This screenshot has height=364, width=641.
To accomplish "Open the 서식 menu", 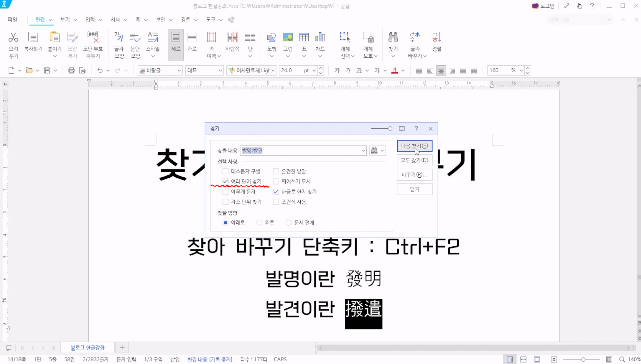I will (115, 20).
